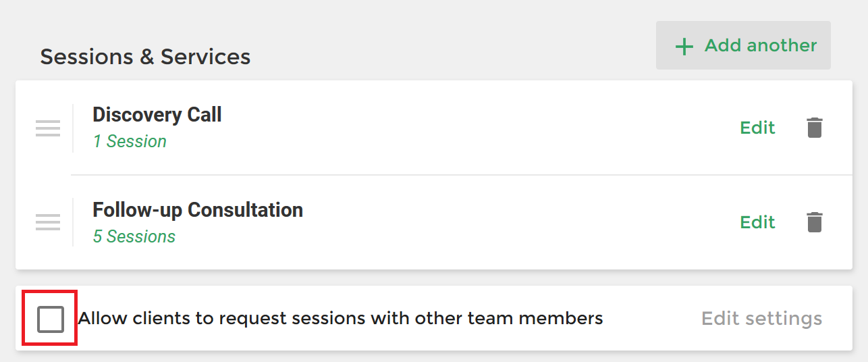Viewport: 868px width, 362px height.
Task: Delete Discovery Call with its trash icon
Action: [x=815, y=128]
